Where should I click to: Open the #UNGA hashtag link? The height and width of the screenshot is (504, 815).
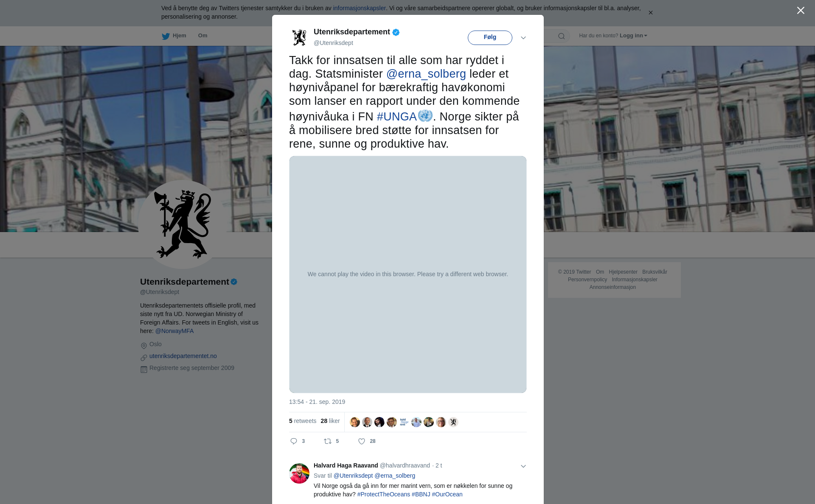[x=396, y=117]
